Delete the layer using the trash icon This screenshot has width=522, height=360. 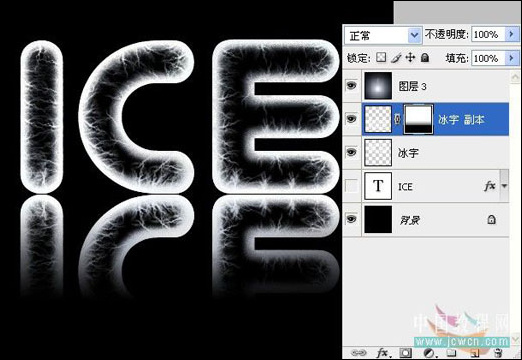pyautogui.click(x=498, y=353)
